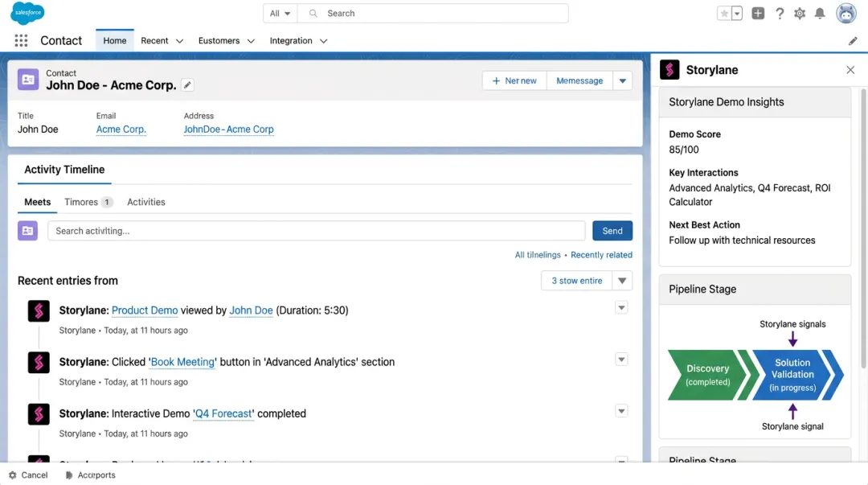Open the Recent navigation tab

154,40
